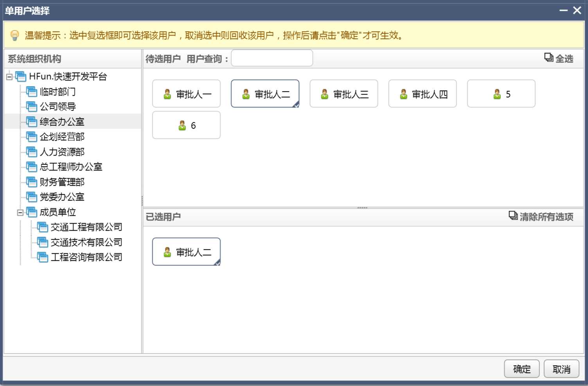The width and height of the screenshot is (588, 386).
Task: Remove 审批人二 from 已选用户 panel
Action: pyautogui.click(x=186, y=251)
